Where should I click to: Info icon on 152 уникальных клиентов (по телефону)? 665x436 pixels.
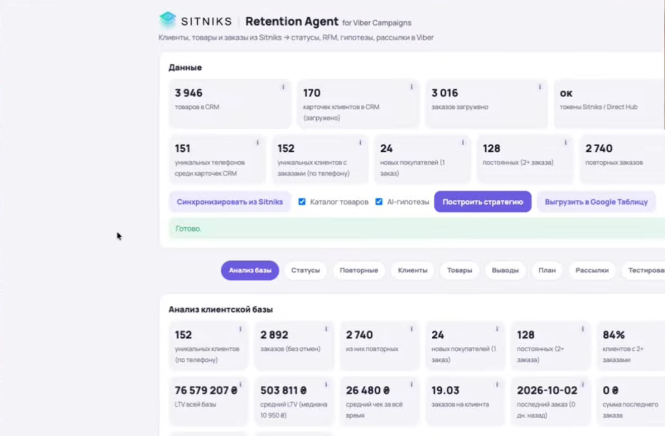tap(240, 329)
